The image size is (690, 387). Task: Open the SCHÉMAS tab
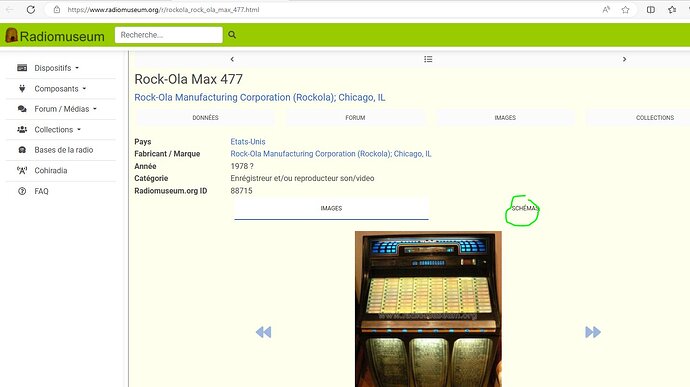[x=525, y=208]
